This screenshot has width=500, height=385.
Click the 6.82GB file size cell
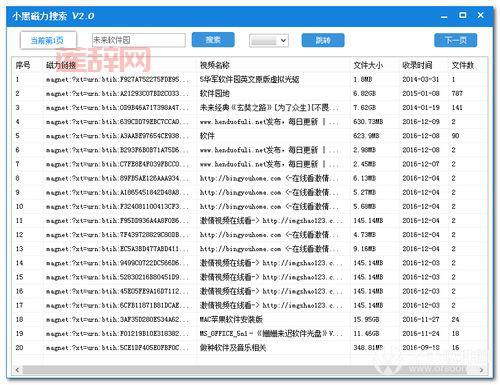click(364, 94)
